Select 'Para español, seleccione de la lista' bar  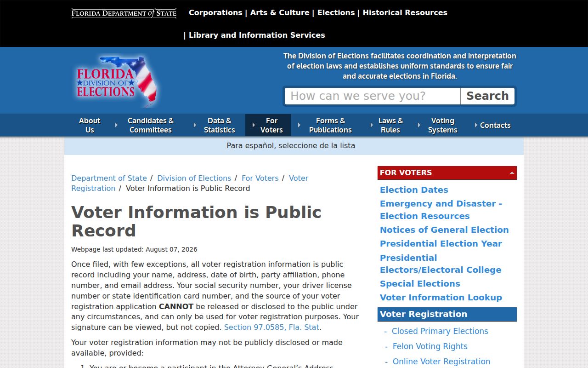tap(291, 145)
